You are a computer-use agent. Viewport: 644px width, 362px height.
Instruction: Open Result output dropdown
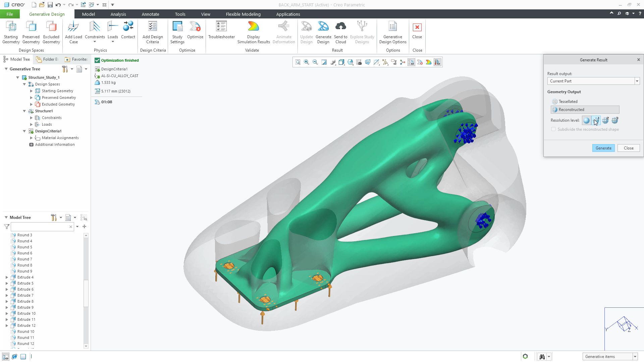coord(637,81)
